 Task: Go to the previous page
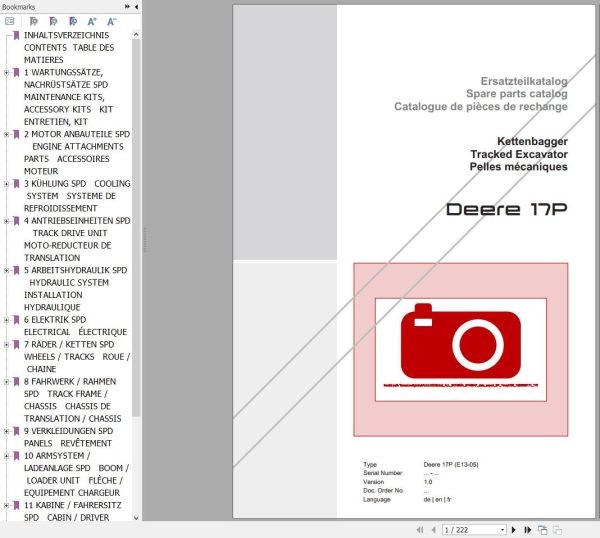coord(434,530)
